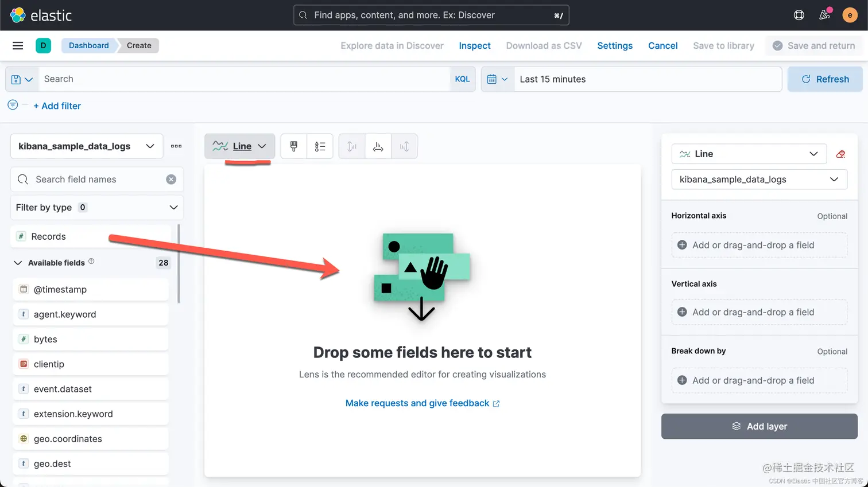Open the user avatar 'e' menu
This screenshot has height=487, width=868.
[850, 15]
